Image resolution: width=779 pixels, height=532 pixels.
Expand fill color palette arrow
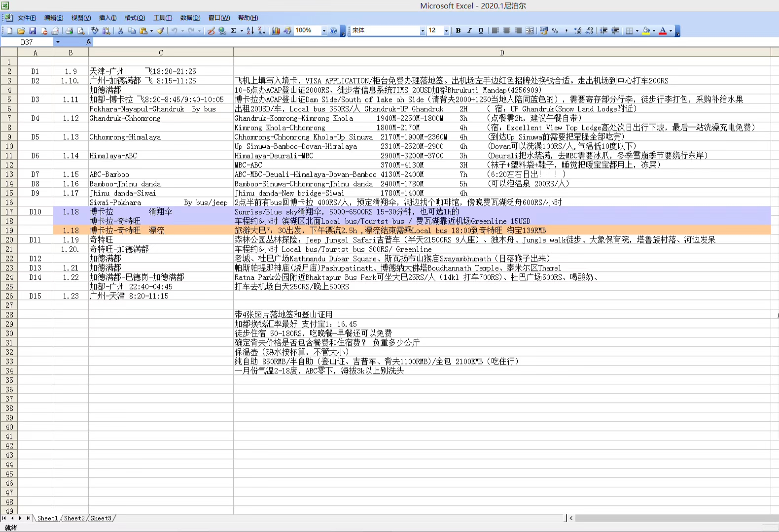tap(654, 31)
